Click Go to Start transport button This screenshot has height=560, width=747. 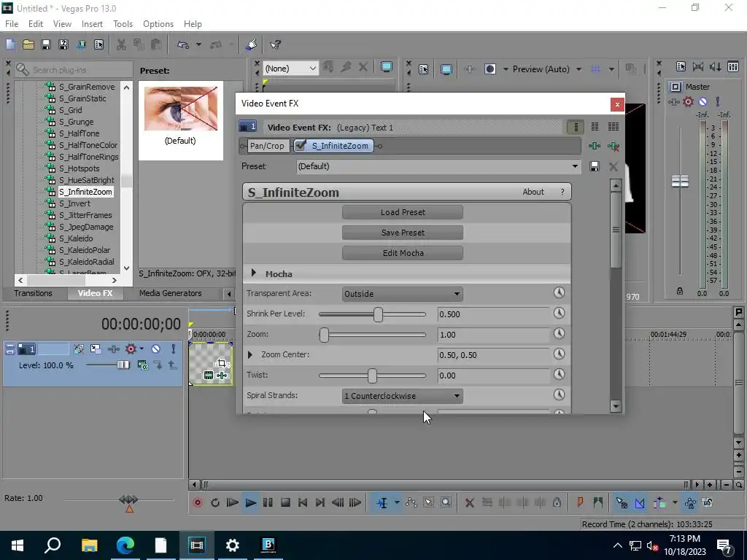303,502
